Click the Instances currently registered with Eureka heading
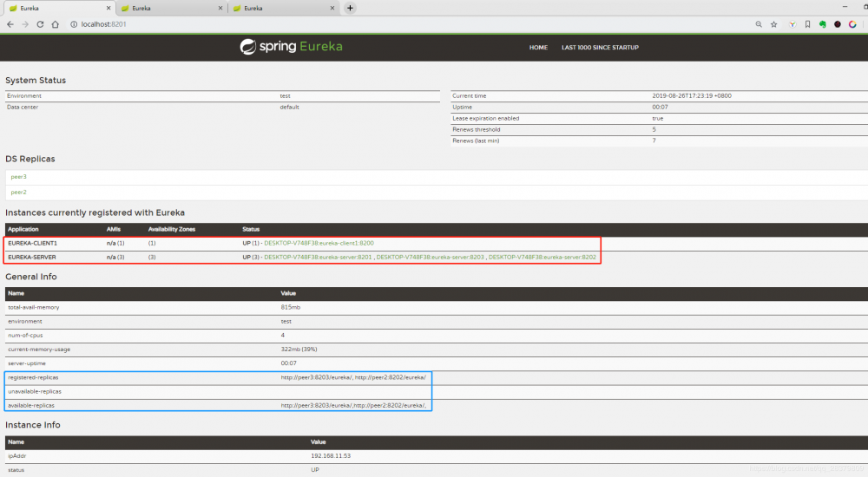 [x=95, y=212]
